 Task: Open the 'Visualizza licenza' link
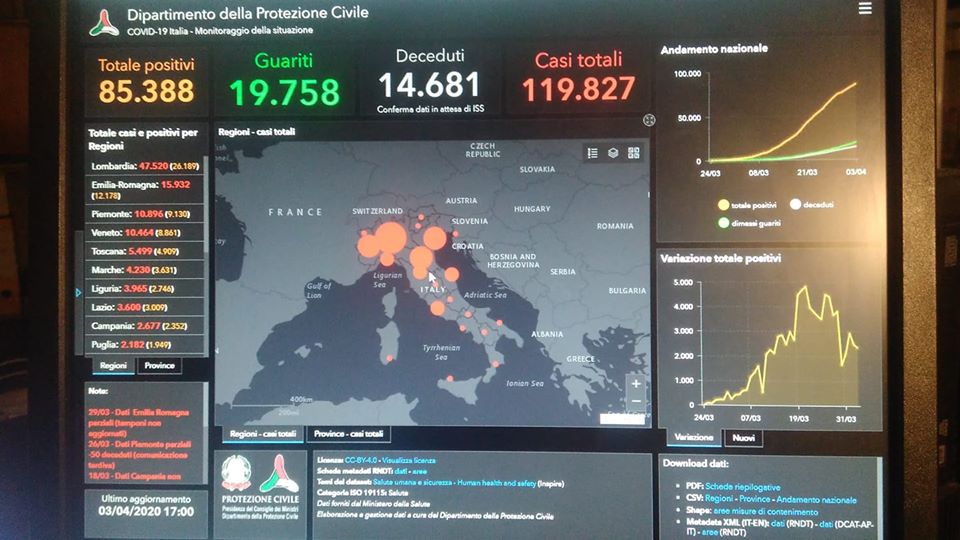click(409, 460)
